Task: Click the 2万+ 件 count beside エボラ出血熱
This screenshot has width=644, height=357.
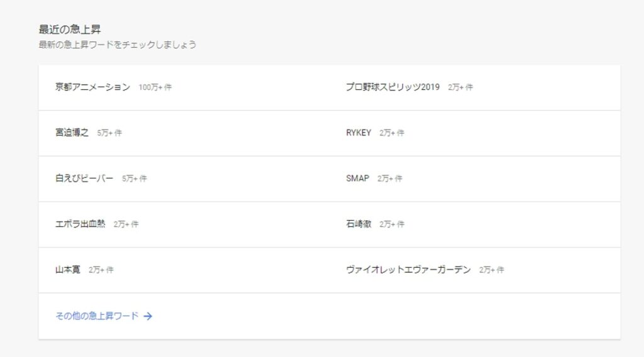Action: pos(126,224)
